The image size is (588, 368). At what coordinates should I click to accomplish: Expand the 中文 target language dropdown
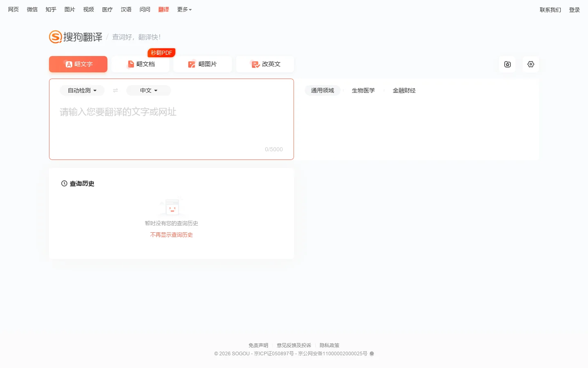(x=149, y=90)
